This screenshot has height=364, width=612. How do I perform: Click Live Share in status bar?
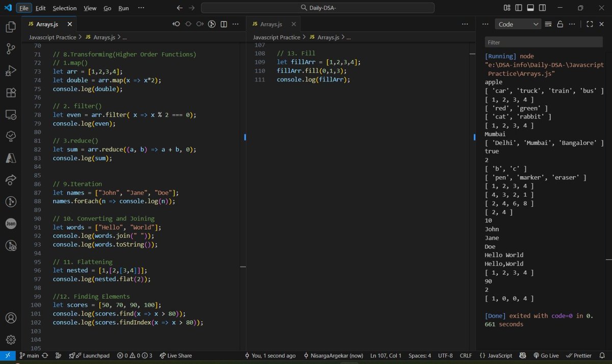click(x=176, y=355)
